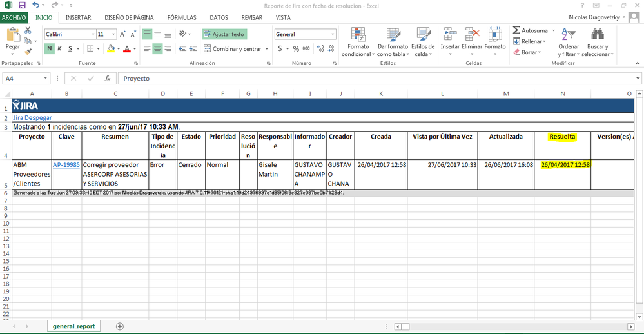Apply the thousands separator style 000
Screen dimensions: 644x334
[306, 48]
